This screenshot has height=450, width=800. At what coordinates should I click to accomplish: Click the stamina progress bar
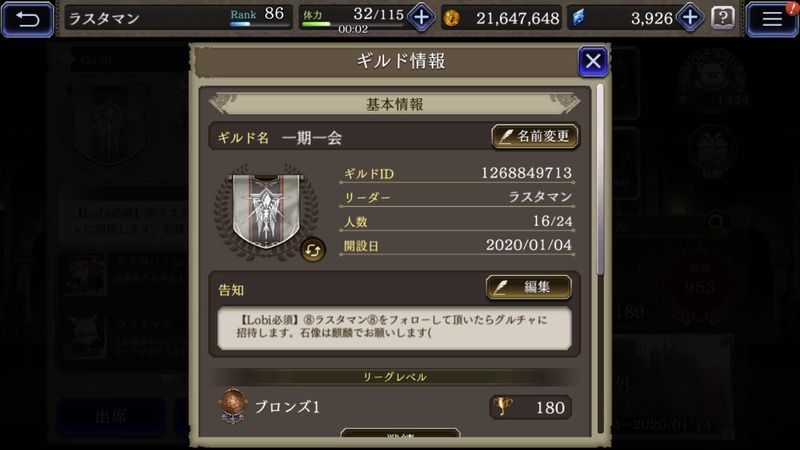[x=352, y=23]
